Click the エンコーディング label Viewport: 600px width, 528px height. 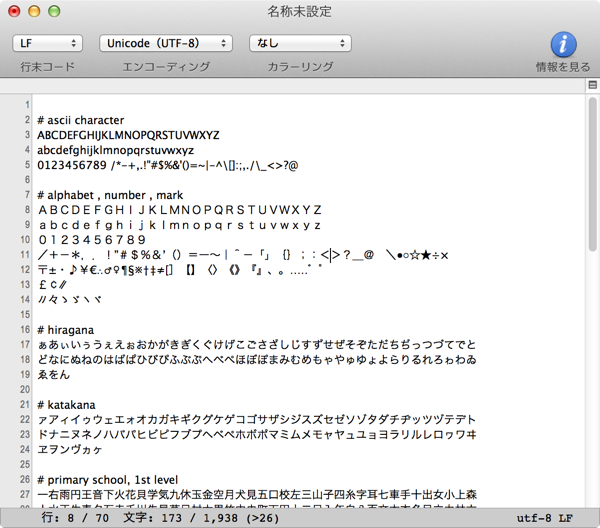click(166, 67)
